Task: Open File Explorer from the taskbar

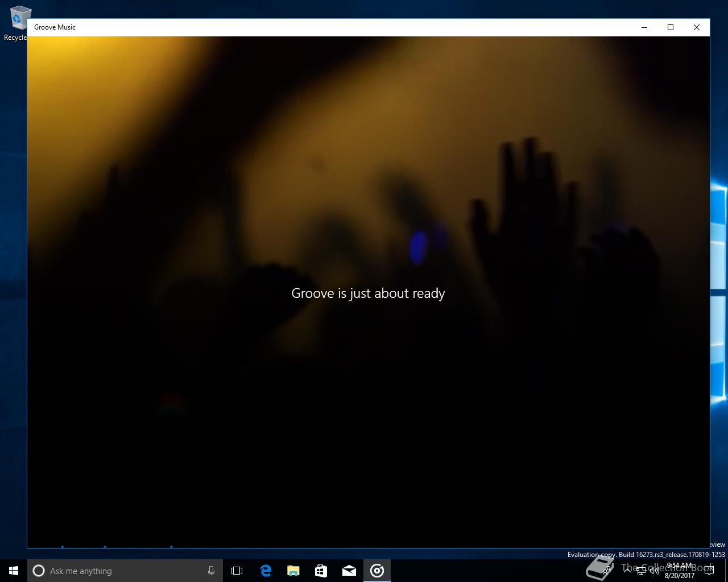Action: (x=293, y=571)
